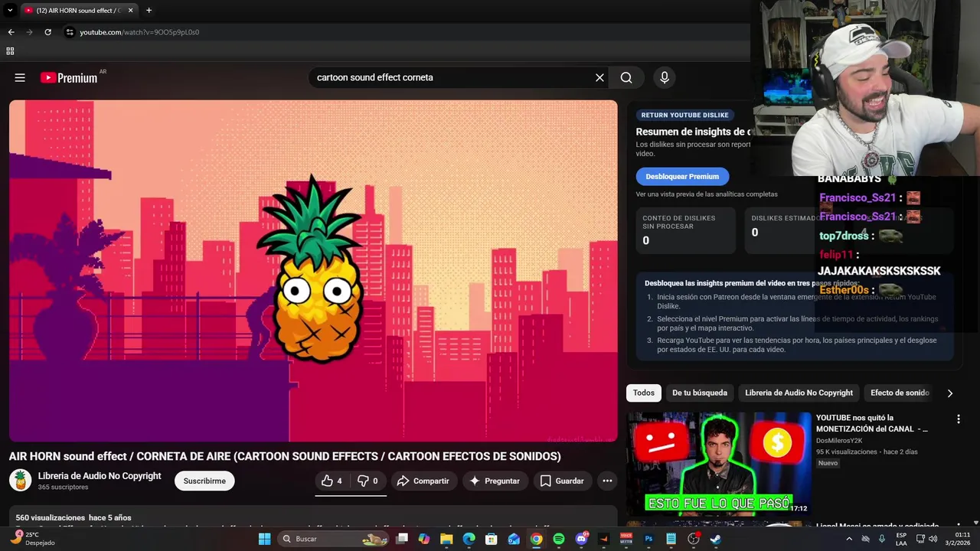
Task: Run search with magnifier button
Action: point(626,77)
